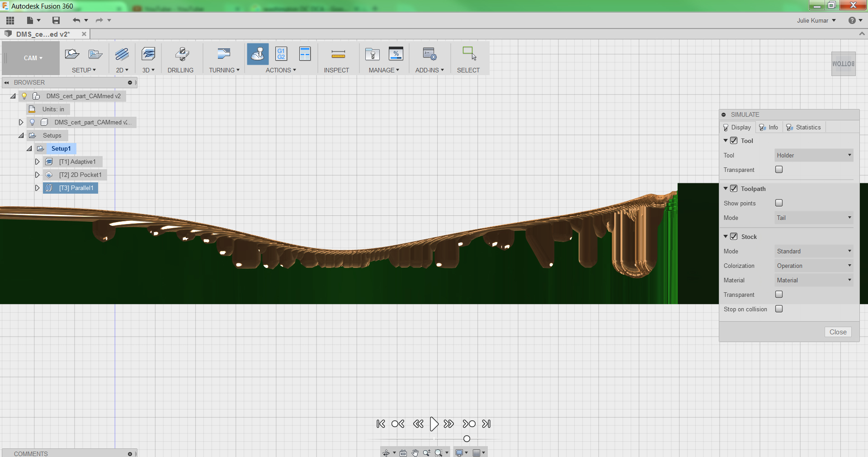Click the Inspect measure icon

(338, 55)
